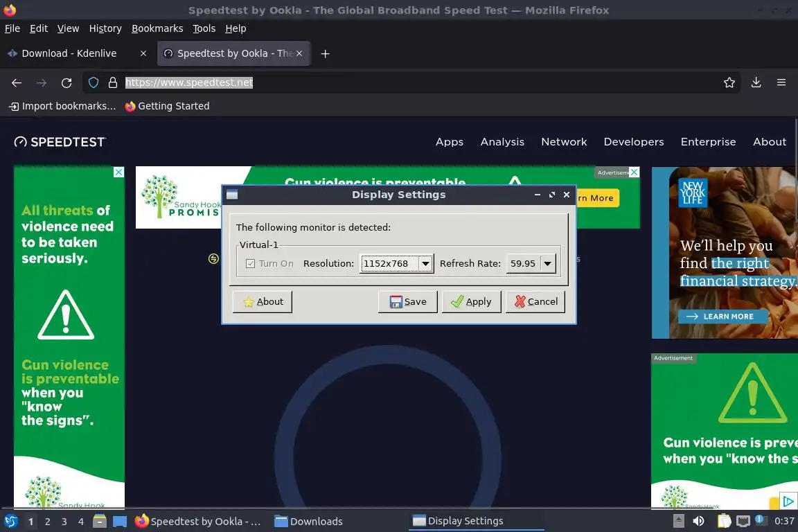Open the volume control in the system tray

click(x=699, y=521)
